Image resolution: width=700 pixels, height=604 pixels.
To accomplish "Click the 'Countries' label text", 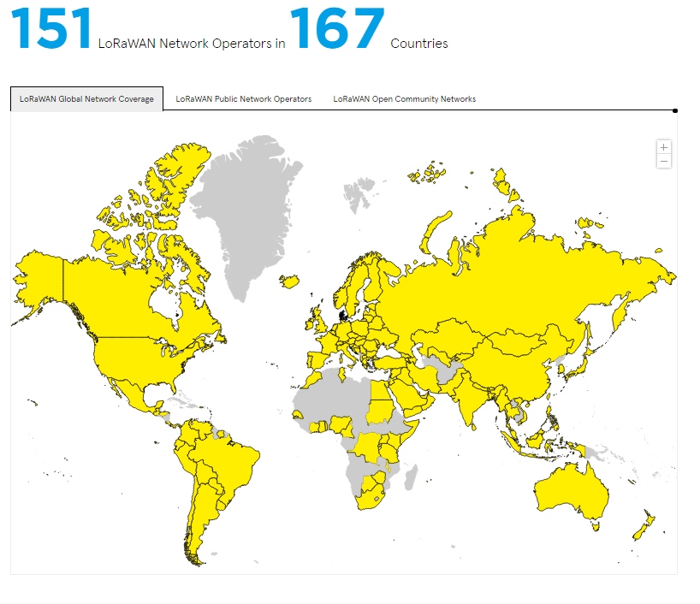I will pos(419,44).
